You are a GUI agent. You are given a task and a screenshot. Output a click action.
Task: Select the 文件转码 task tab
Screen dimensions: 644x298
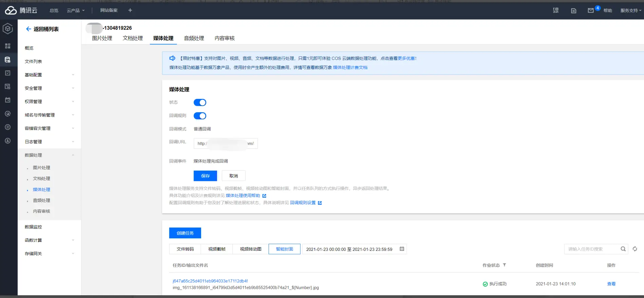tap(185, 249)
